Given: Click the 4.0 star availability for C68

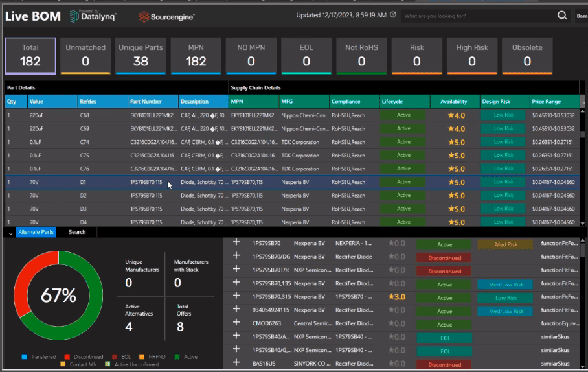Looking at the screenshot, I should pos(457,115).
